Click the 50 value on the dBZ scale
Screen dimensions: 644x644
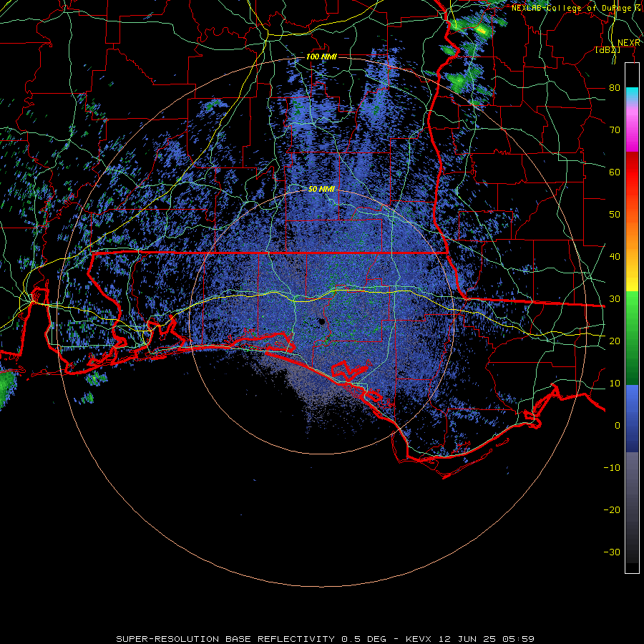(x=615, y=215)
